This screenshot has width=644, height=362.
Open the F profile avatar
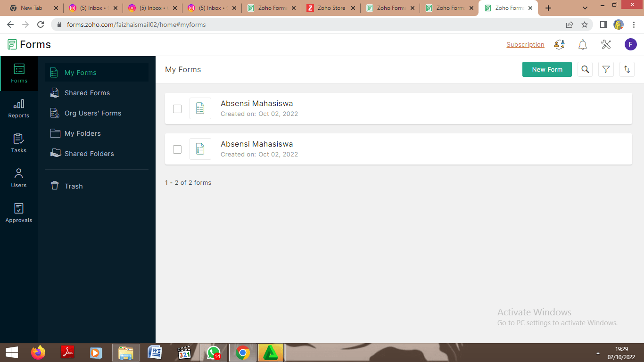pyautogui.click(x=631, y=45)
